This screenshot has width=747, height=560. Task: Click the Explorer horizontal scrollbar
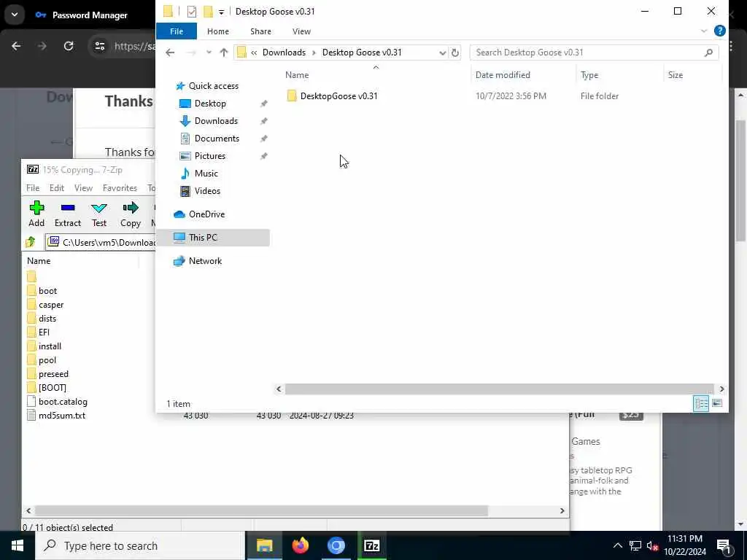pos(499,389)
